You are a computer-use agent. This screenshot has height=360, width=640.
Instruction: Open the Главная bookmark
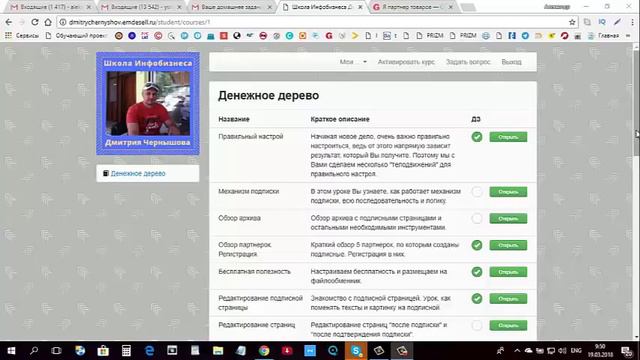[x=604, y=36]
